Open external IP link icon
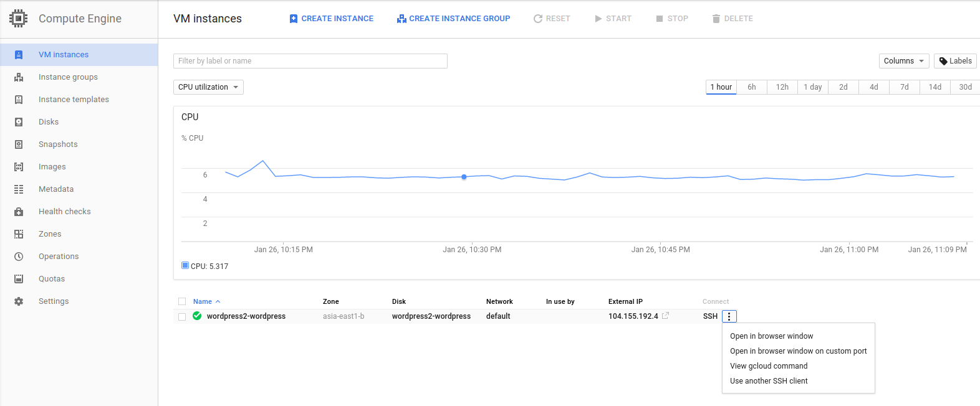 point(665,316)
